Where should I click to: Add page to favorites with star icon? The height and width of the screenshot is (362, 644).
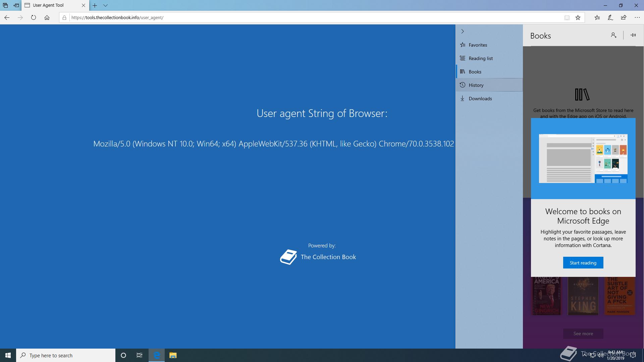click(578, 17)
